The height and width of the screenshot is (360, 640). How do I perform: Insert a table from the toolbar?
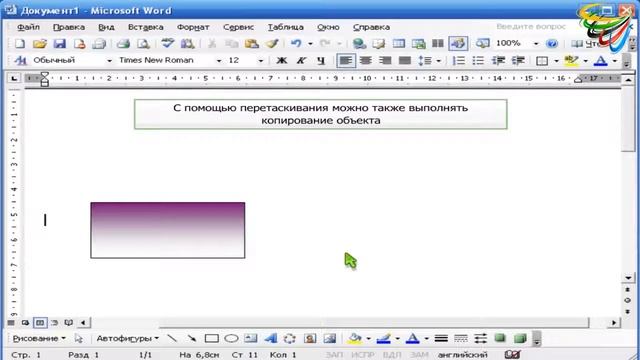pyautogui.click(x=399, y=43)
